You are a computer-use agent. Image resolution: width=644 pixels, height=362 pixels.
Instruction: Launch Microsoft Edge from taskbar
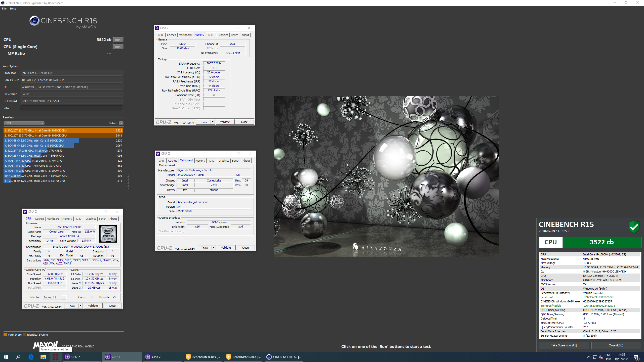[31, 357]
